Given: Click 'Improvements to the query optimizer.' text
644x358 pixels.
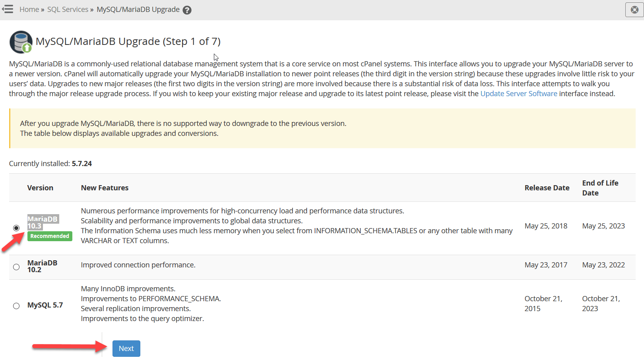Looking at the screenshot, I should point(142,319).
